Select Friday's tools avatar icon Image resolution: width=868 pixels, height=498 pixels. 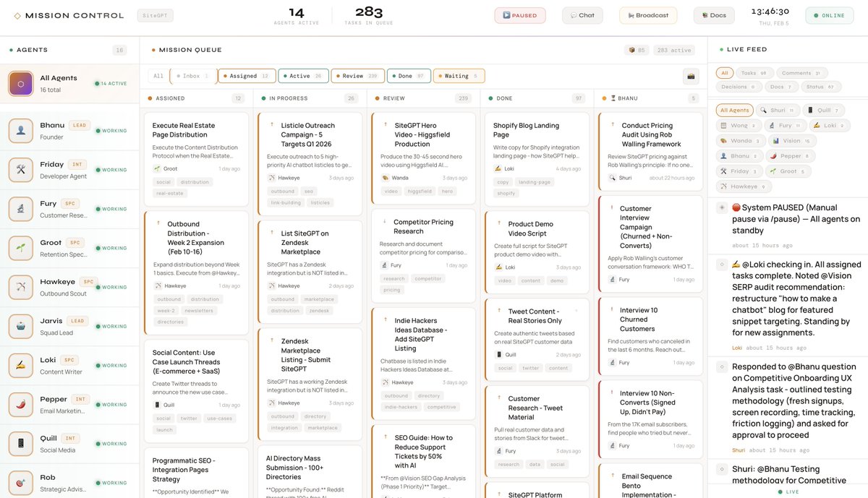coord(21,170)
